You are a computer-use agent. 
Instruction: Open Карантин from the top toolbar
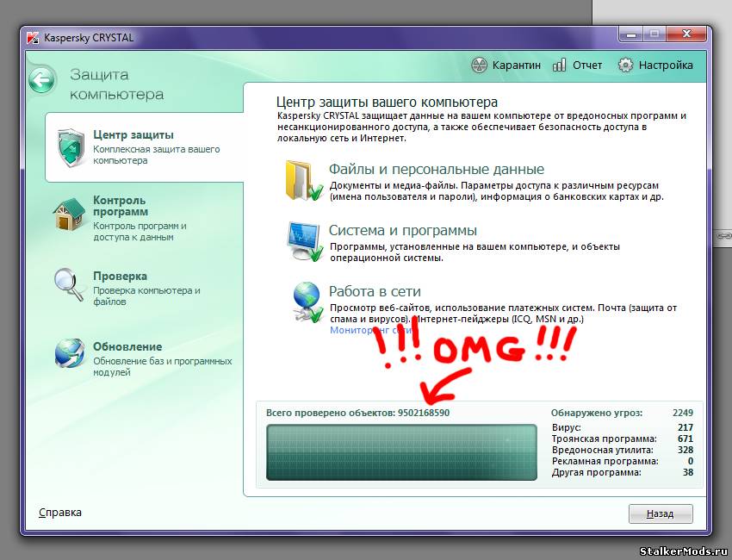point(506,65)
